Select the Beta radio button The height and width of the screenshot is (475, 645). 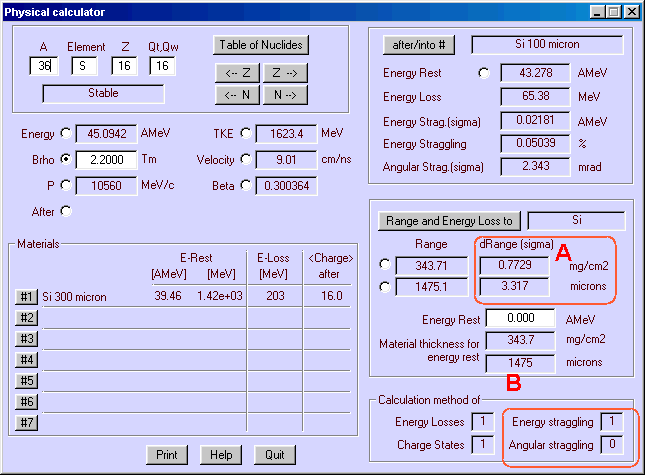click(246, 185)
